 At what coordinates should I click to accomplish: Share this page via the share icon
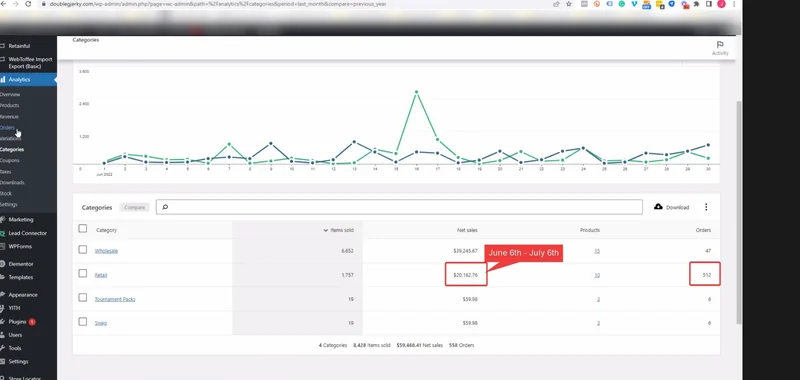click(x=556, y=4)
